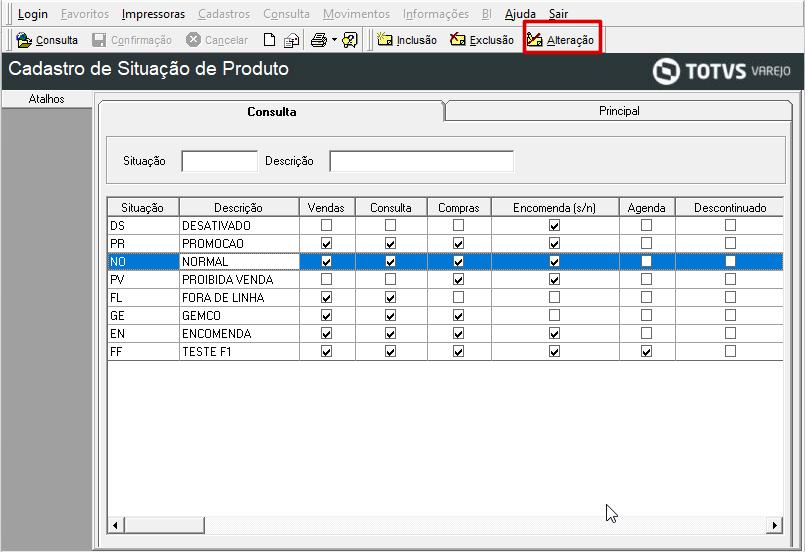Click the Encomenda (s/n) column header
The height and width of the screenshot is (552, 805).
554,207
